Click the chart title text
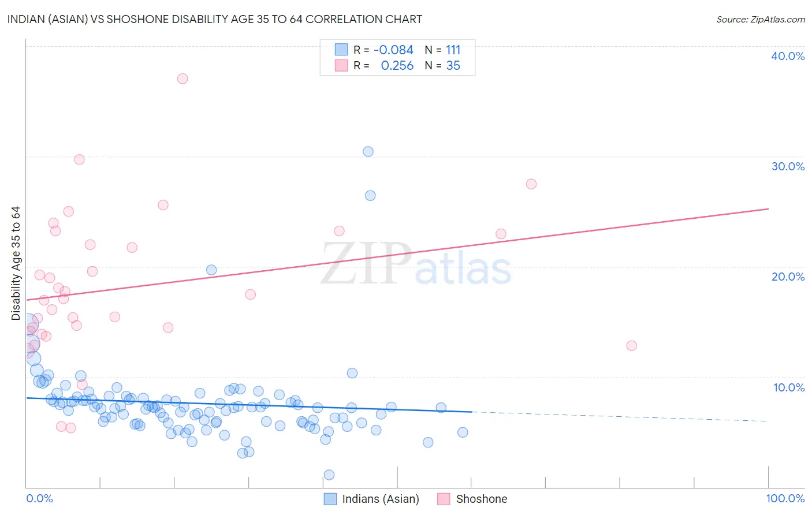Screen dimensions: 812x515 (x=215, y=19)
